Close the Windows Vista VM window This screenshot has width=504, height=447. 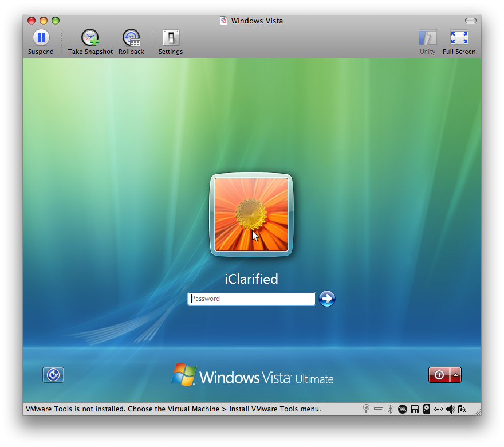coord(31,21)
